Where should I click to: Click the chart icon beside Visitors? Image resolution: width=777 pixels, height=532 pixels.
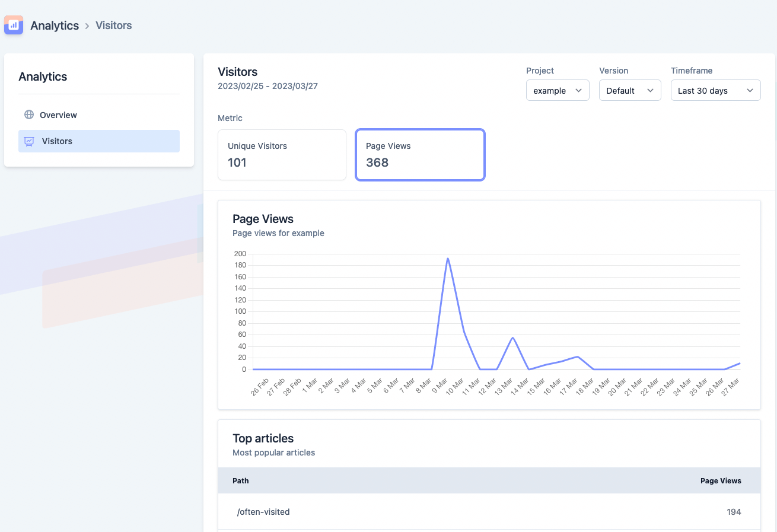click(28, 141)
